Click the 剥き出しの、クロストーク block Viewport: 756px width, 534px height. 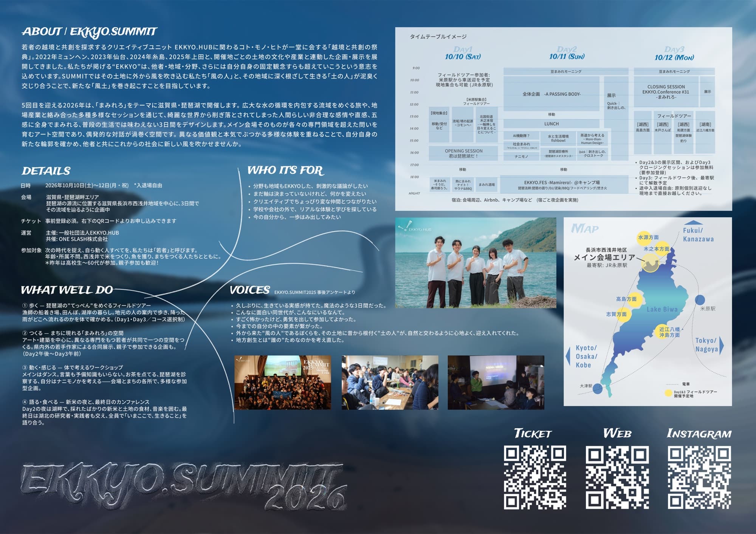(x=592, y=154)
